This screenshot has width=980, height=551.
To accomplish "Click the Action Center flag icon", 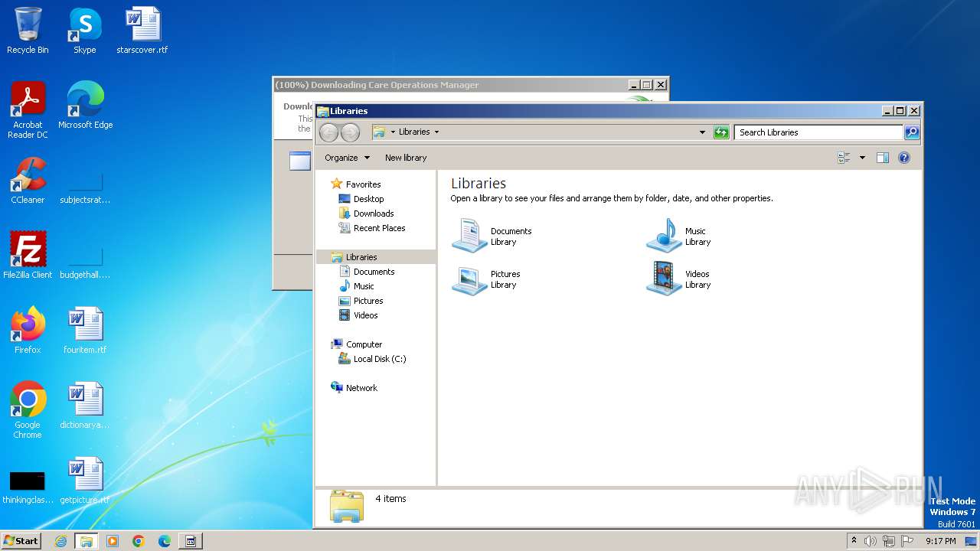I will [907, 541].
